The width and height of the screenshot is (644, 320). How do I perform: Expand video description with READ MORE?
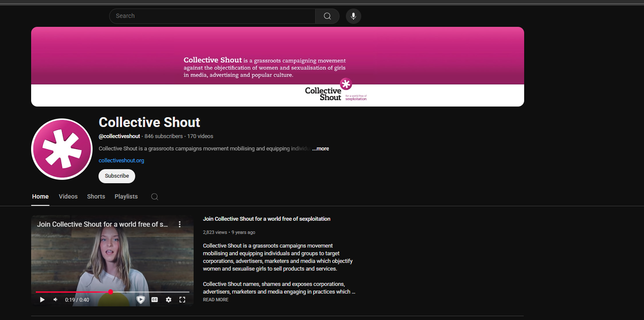pos(215,300)
